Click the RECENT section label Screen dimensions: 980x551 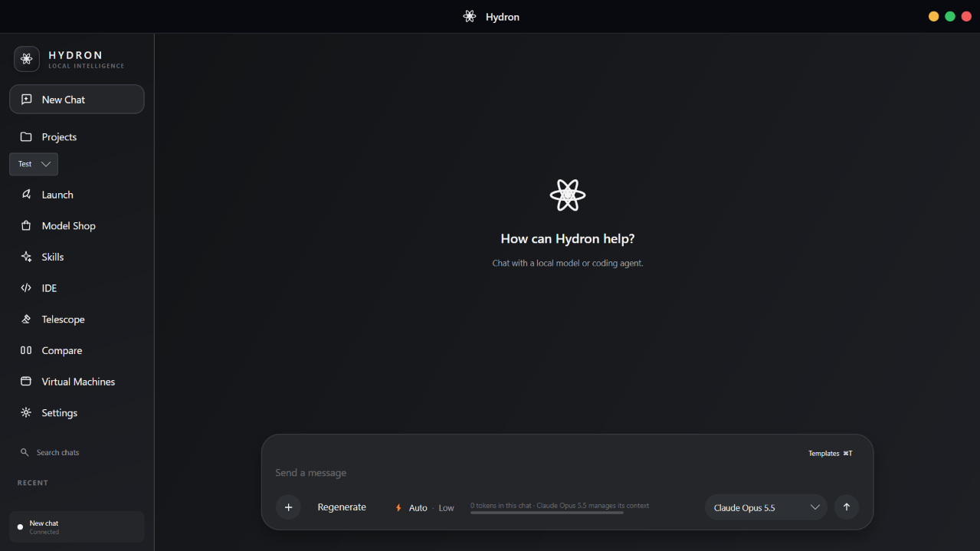[33, 483]
